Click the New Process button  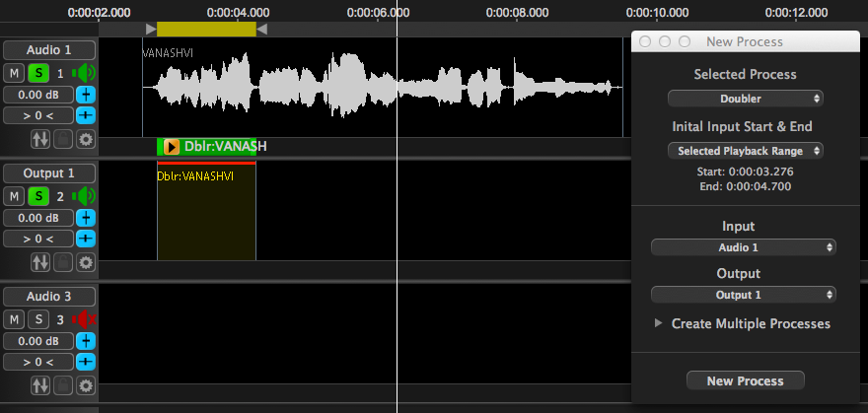click(x=745, y=380)
